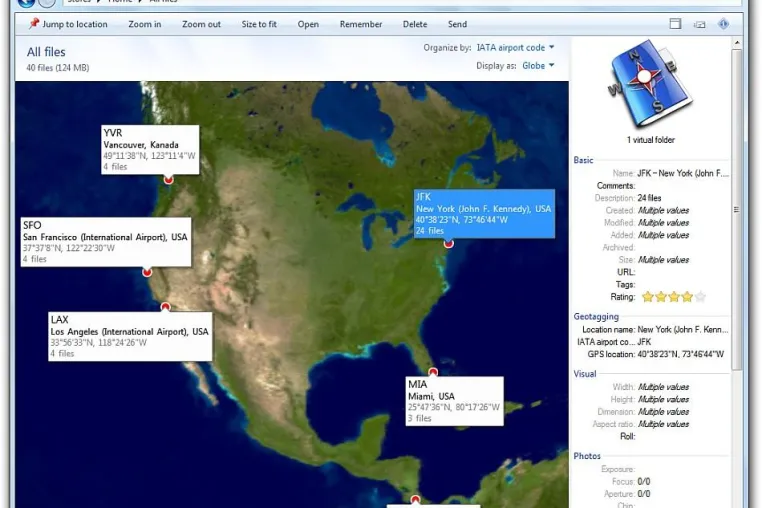The image size is (762, 508).
Task: Collapse the Basic section header
Action: (583, 160)
